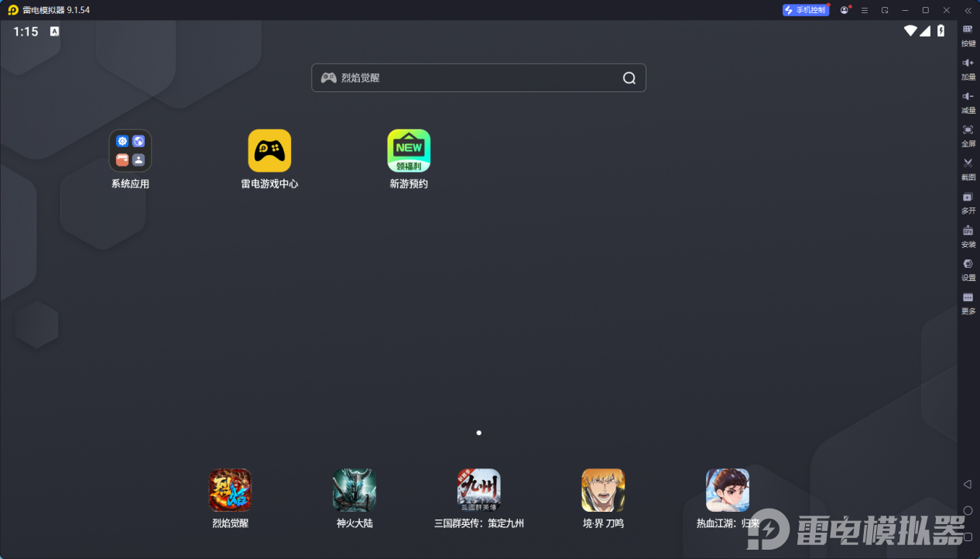This screenshot has height=559, width=980.
Task: Launch the 境·界 刀鸣 game
Action: pyautogui.click(x=603, y=490)
